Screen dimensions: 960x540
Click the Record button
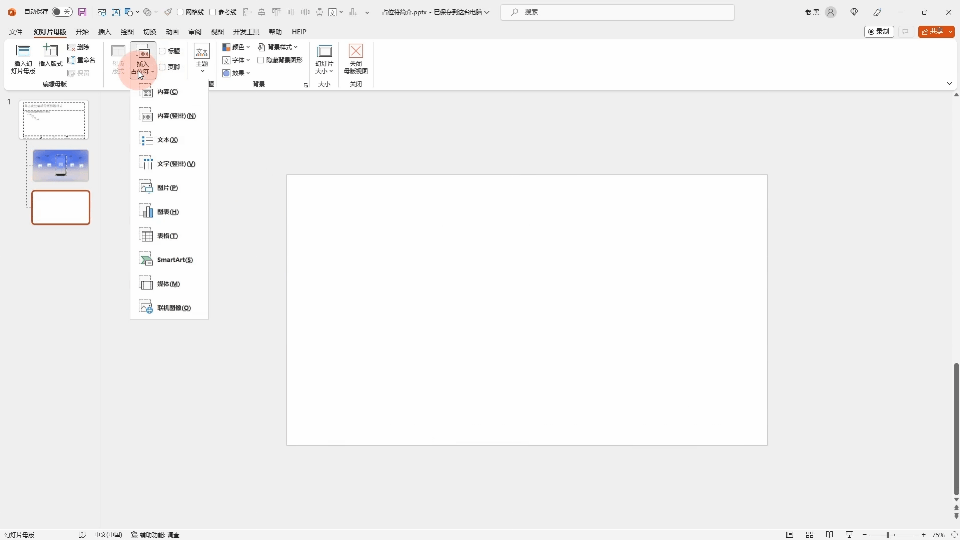[x=879, y=31]
